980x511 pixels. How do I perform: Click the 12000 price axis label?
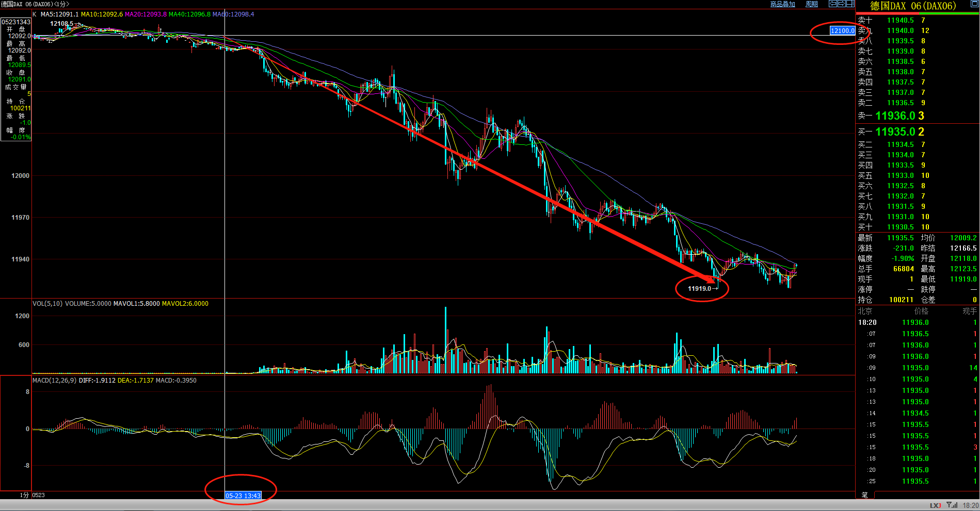click(x=21, y=176)
